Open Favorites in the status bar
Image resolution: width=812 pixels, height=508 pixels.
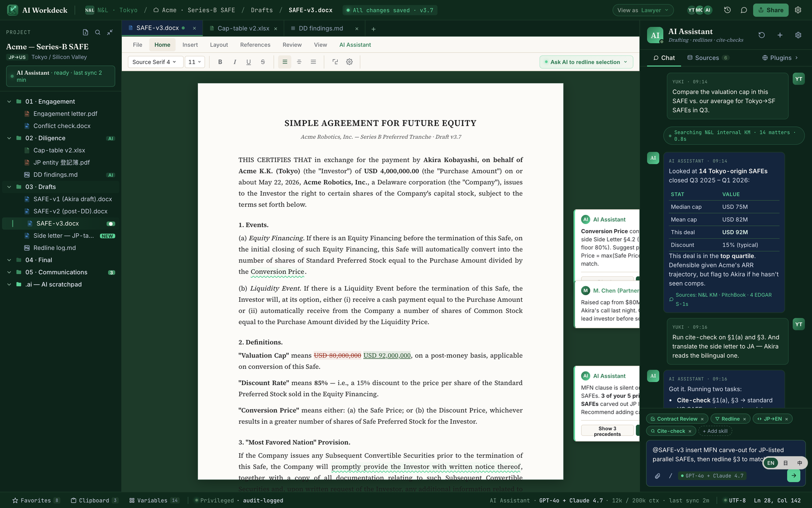(36, 500)
